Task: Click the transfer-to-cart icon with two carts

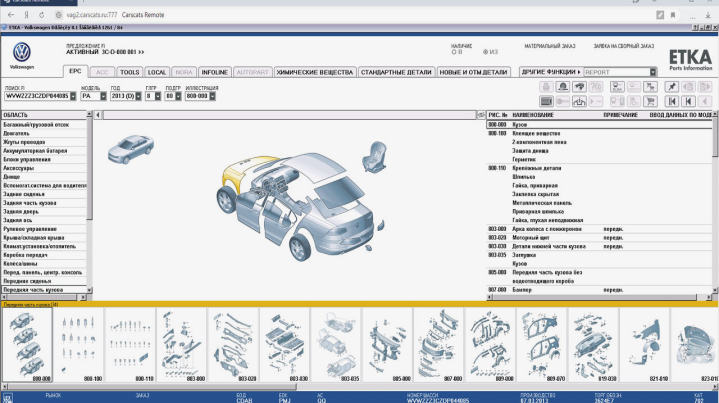Action: pyautogui.click(x=650, y=87)
